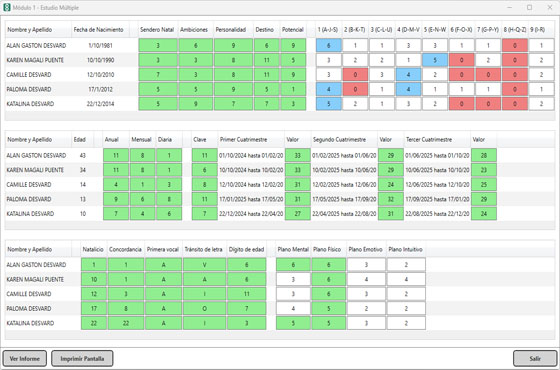
Task: Click the Edad column header
Action: 82,140
